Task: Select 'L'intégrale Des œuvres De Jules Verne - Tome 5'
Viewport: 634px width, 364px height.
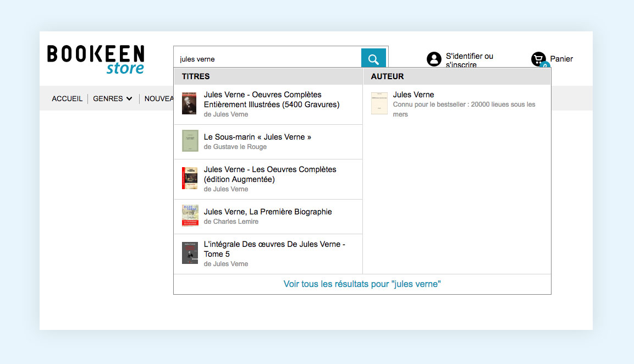Action: click(x=268, y=254)
